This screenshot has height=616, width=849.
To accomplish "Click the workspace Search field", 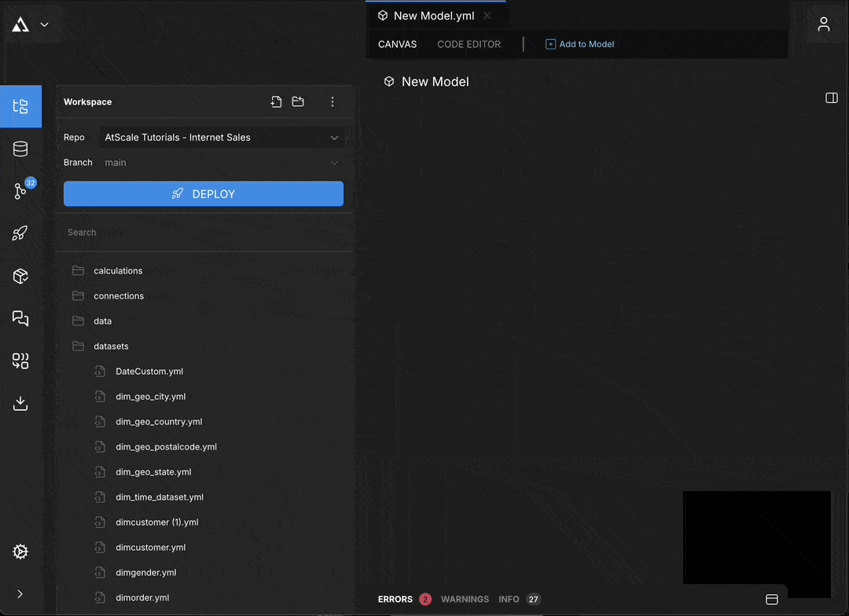I will coord(204,233).
